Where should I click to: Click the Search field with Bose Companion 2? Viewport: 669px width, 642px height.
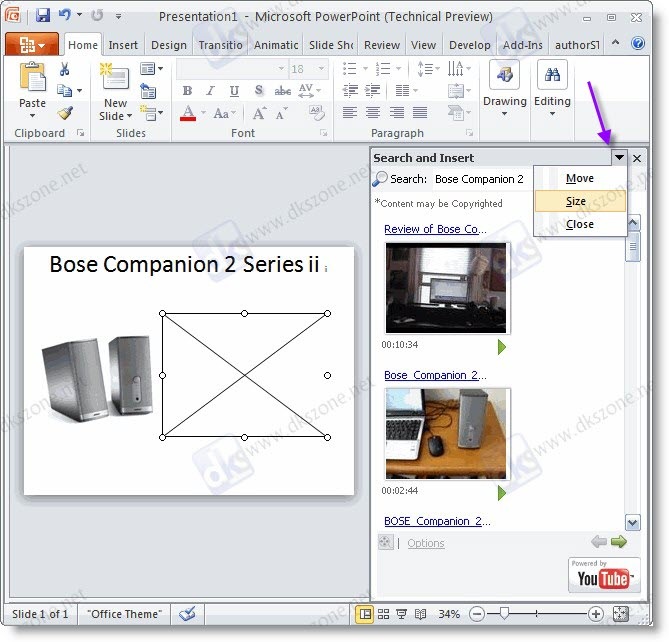click(x=482, y=179)
